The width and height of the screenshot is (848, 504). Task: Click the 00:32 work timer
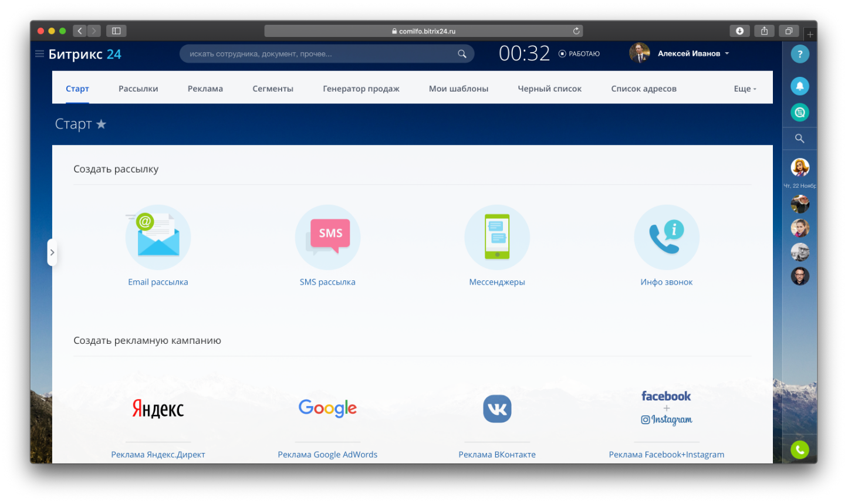524,53
